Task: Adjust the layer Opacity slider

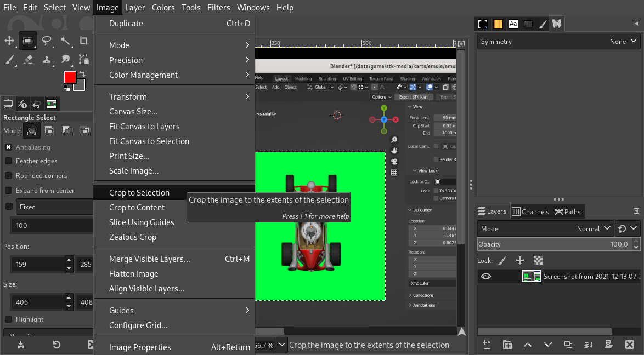Action: click(x=555, y=244)
